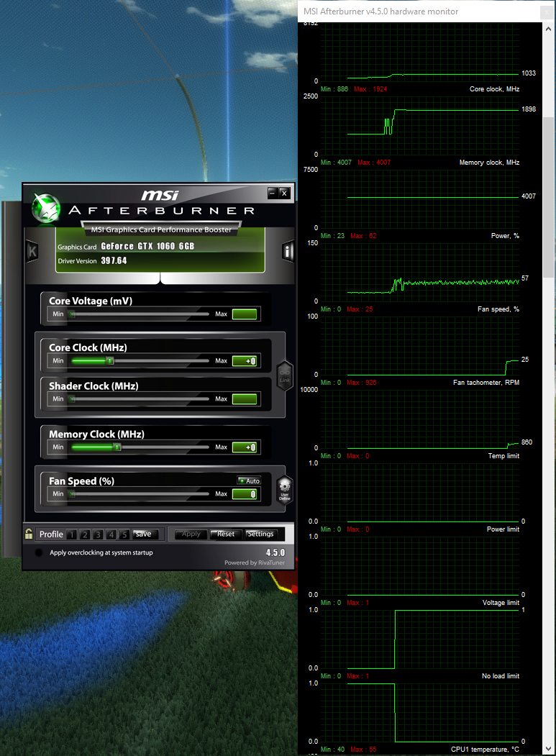Click the Fan Speed slider handle
This screenshot has width=556, height=756.
pos(72,493)
